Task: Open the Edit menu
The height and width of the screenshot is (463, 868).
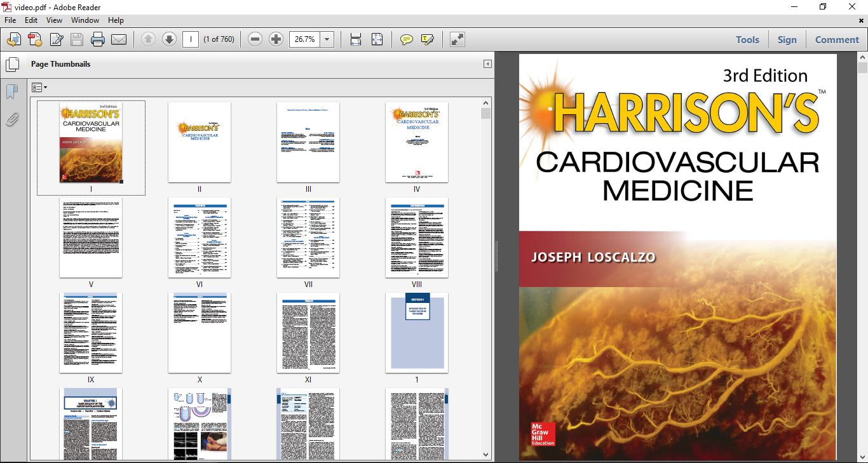Action: point(31,20)
